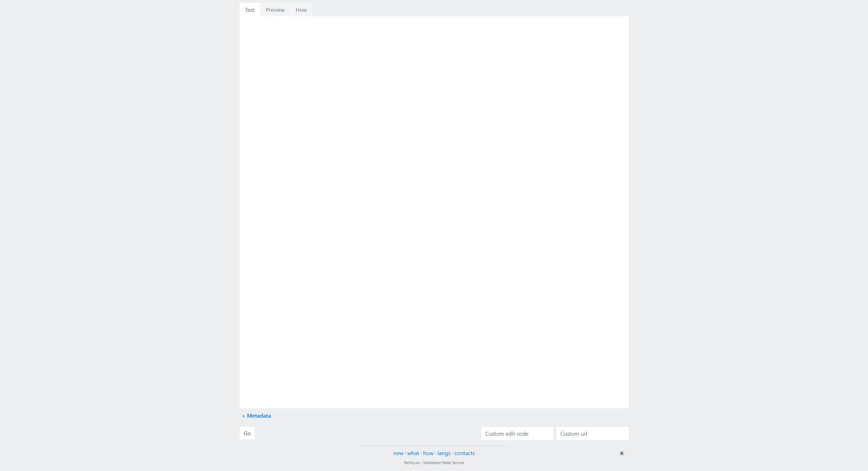868x471 pixels.
Task: Open the new footer link
Action: 398,453
